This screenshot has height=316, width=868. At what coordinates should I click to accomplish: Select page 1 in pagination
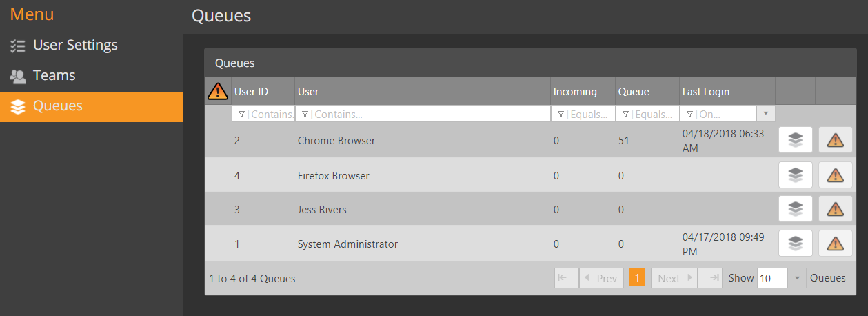(x=638, y=278)
